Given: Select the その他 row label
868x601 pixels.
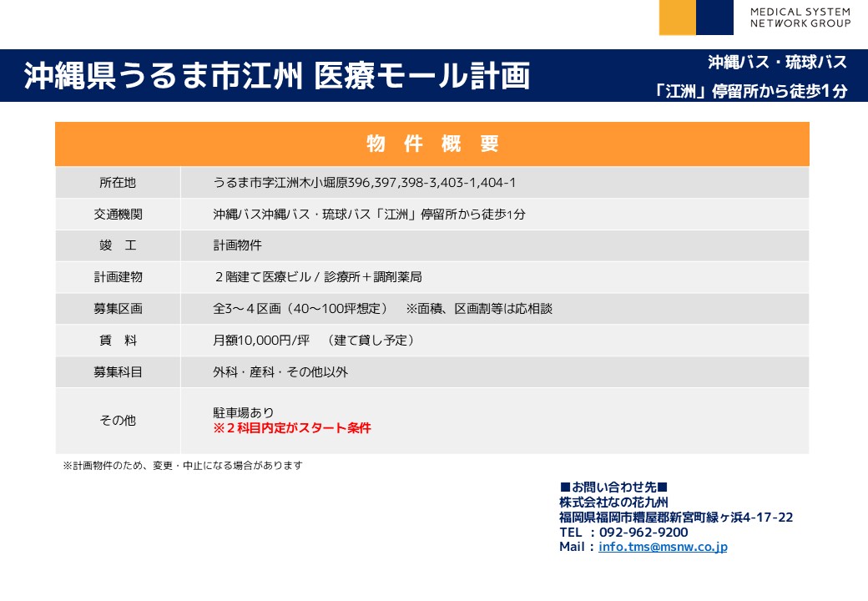Looking at the screenshot, I should (x=118, y=421).
